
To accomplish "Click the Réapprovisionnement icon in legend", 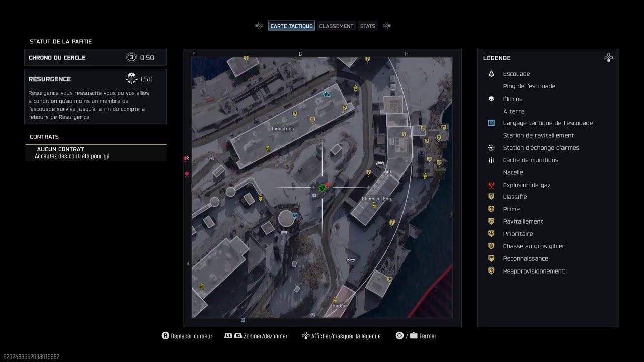I will 491,271.
